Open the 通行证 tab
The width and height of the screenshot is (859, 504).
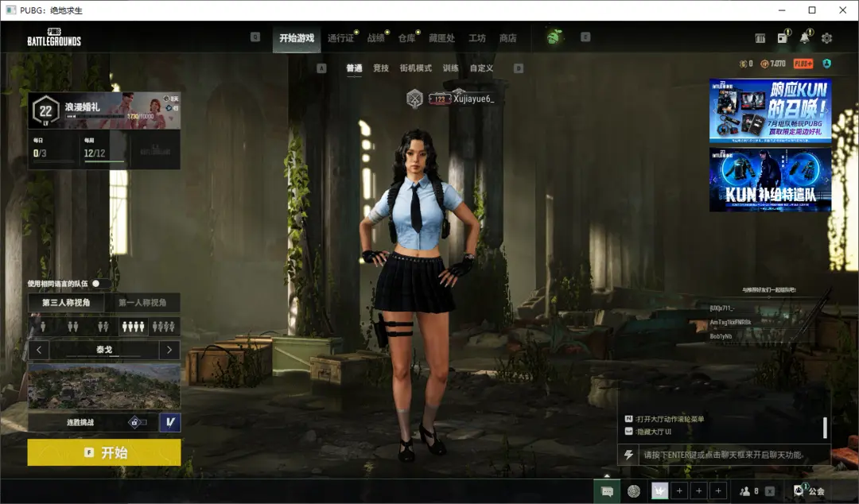[340, 38]
